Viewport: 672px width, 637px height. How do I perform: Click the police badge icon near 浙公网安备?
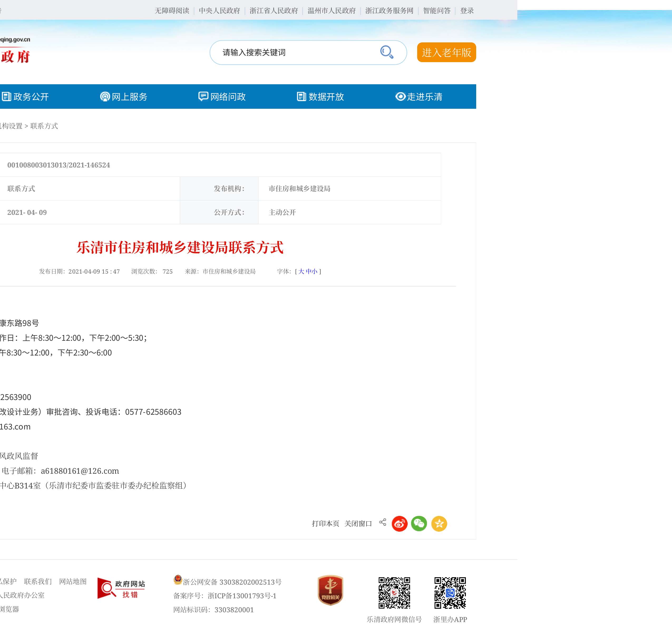[178, 580]
